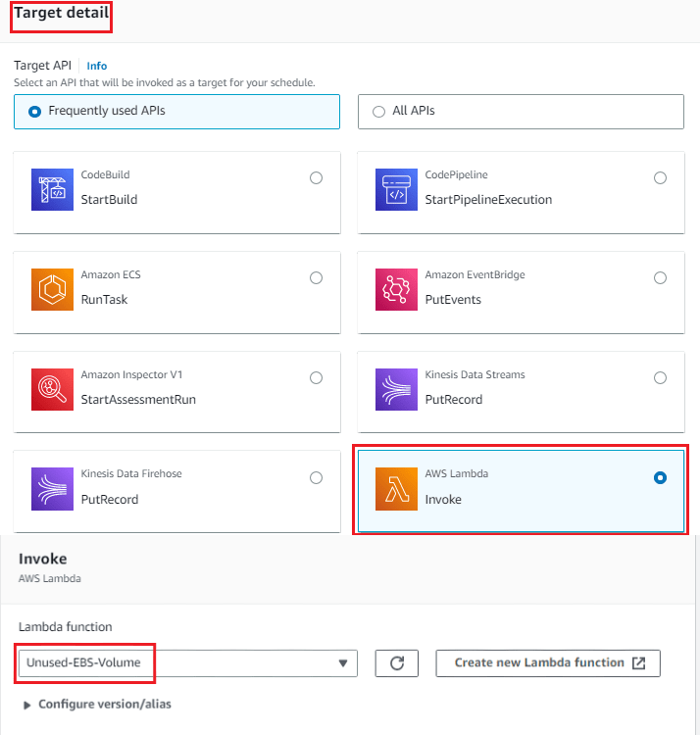Screen dimensions: 700x735
Task: Click the Amazon ECS orange icon
Action: tap(52, 289)
